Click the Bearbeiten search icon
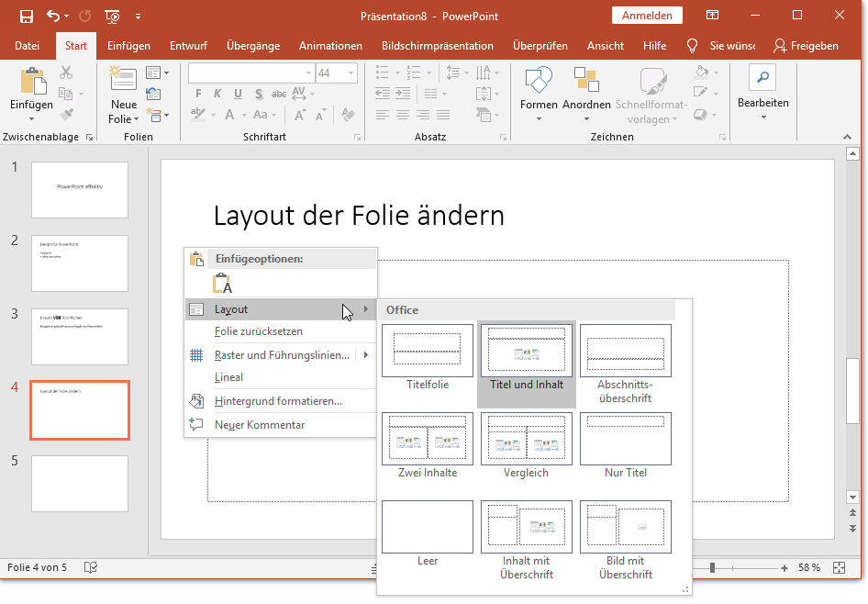868x604 pixels. click(762, 77)
